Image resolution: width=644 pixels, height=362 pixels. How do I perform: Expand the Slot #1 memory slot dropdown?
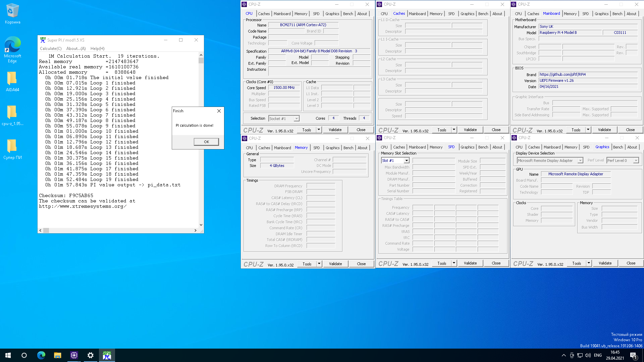coord(407,161)
